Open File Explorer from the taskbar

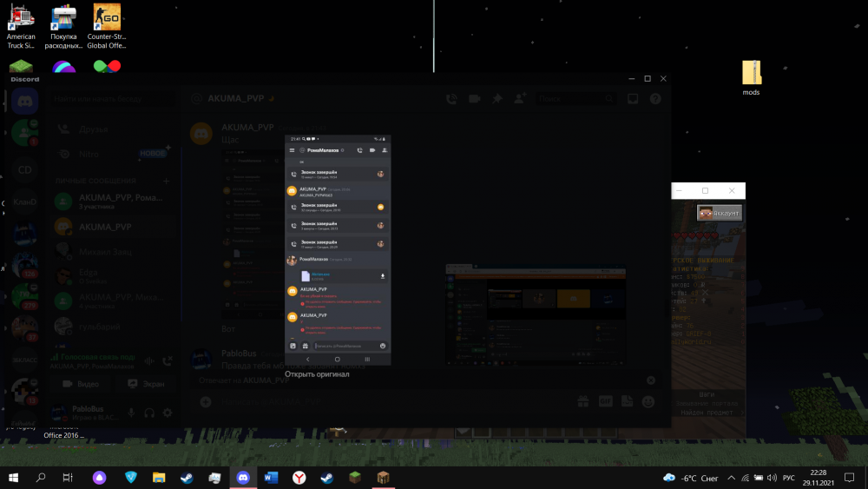tap(159, 478)
